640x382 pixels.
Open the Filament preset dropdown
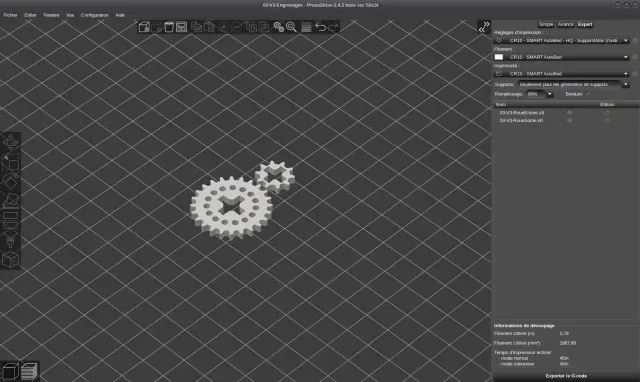[562, 57]
